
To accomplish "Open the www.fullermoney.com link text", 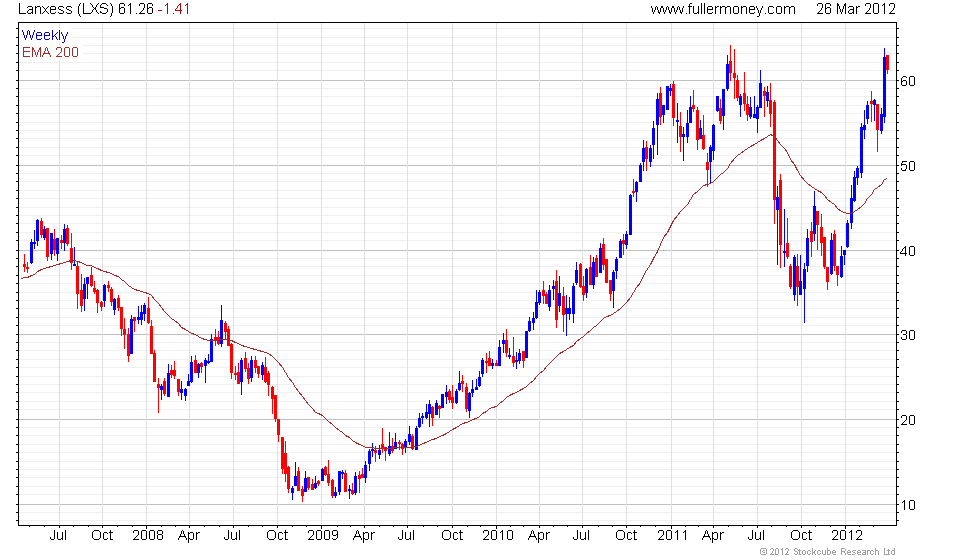I will (722, 9).
